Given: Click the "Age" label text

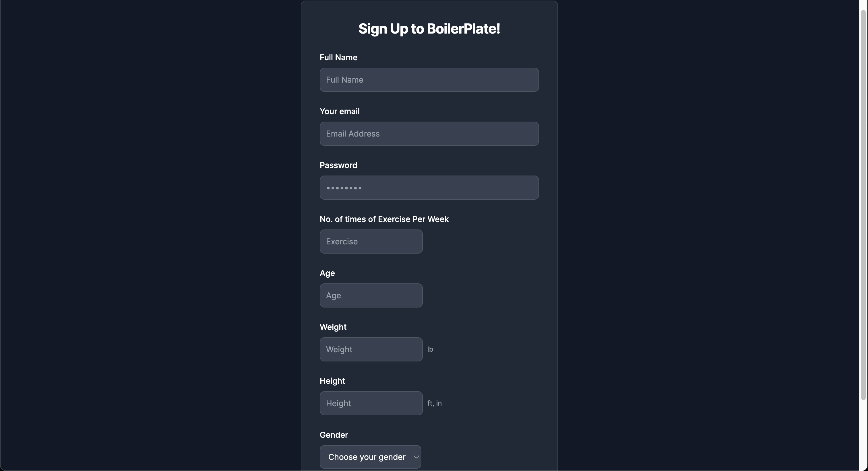Looking at the screenshot, I should [327, 273].
